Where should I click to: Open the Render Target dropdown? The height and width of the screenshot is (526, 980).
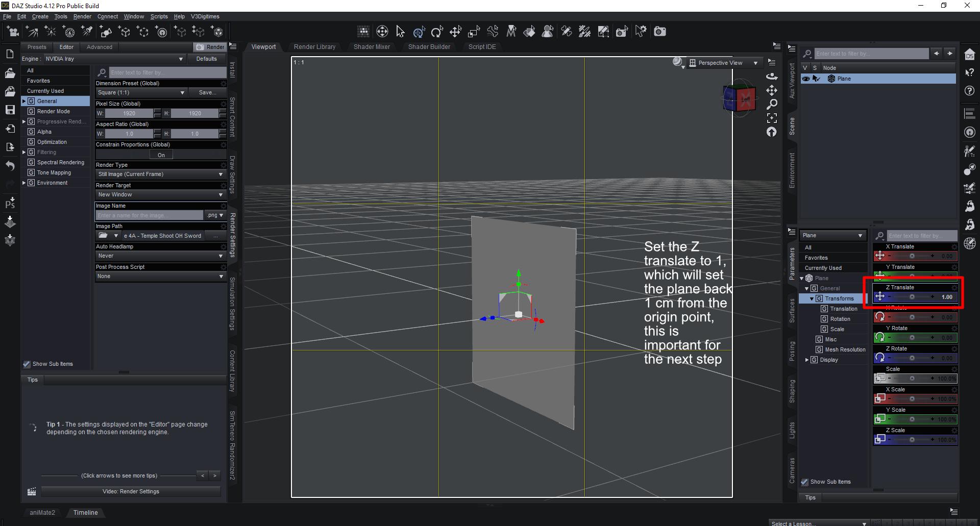(161, 195)
